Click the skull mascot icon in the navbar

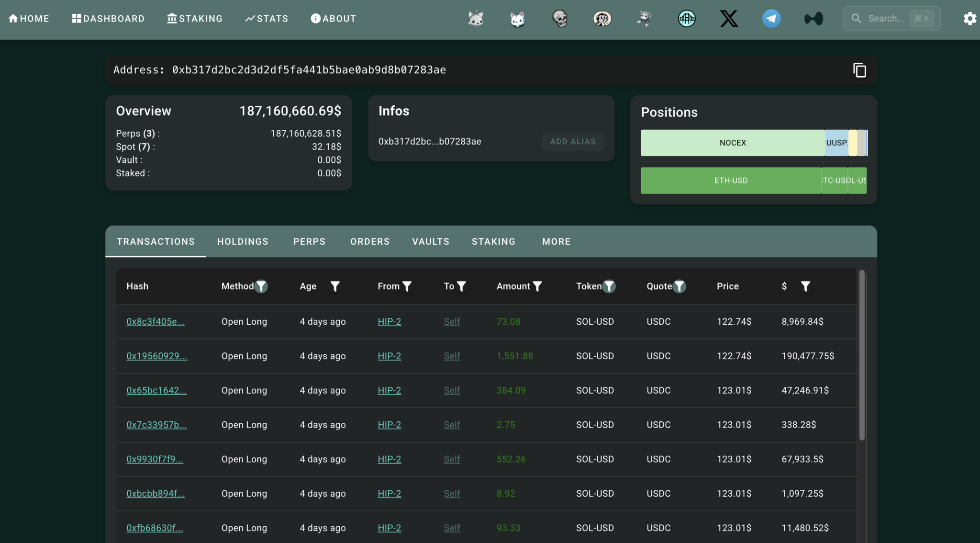560,18
